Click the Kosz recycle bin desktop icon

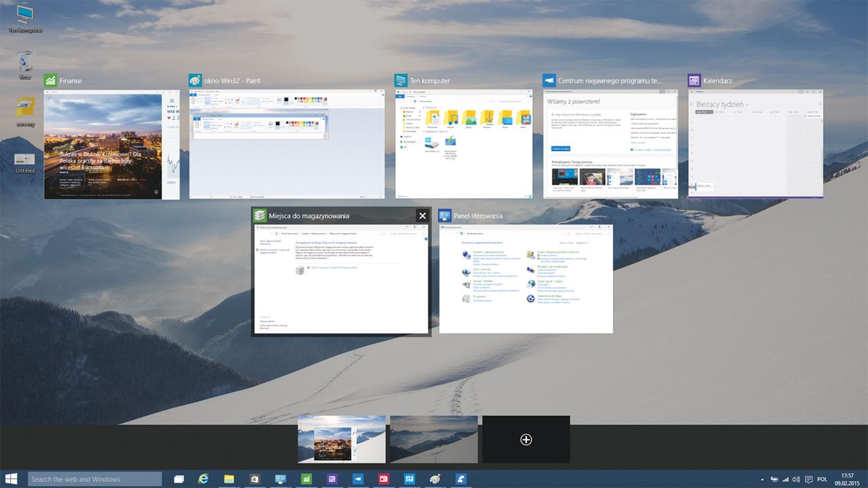(x=25, y=66)
